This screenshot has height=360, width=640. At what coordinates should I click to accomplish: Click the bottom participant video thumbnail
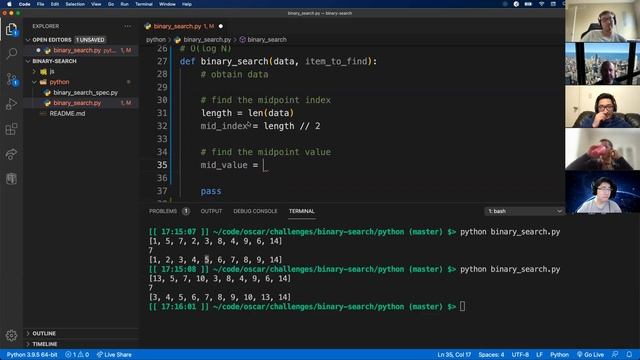coord(602,193)
